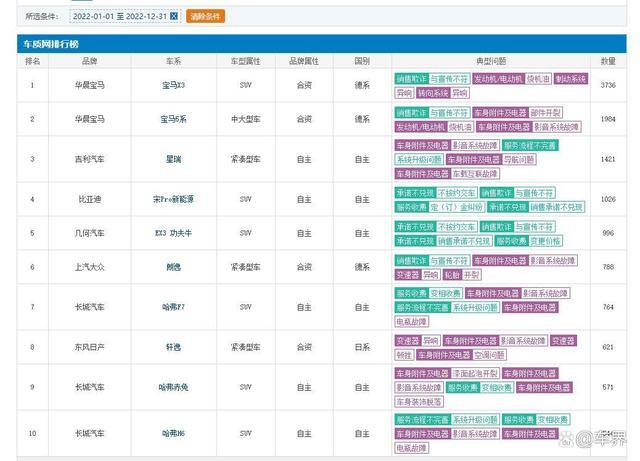
Task: Open the 哈弗H6 car series link
Action: (173, 433)
